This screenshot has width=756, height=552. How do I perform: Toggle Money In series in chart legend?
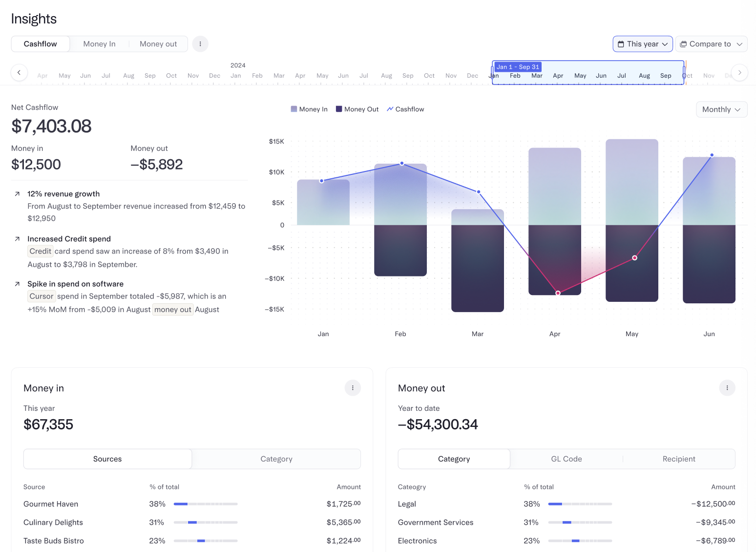click(x=309, y=109)
